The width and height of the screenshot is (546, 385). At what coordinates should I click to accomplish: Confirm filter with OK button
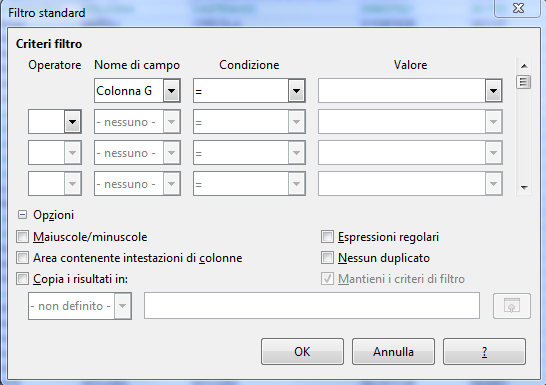[x=302, y=352]
